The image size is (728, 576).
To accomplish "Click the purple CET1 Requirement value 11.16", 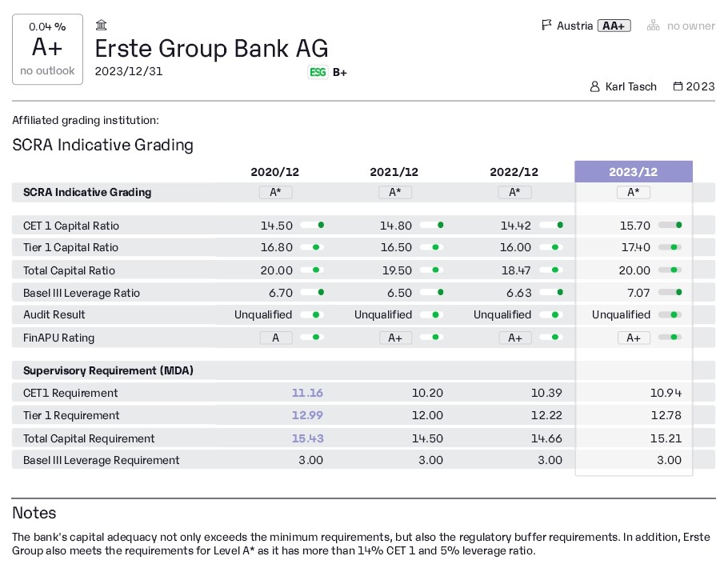I will (307, 393).
